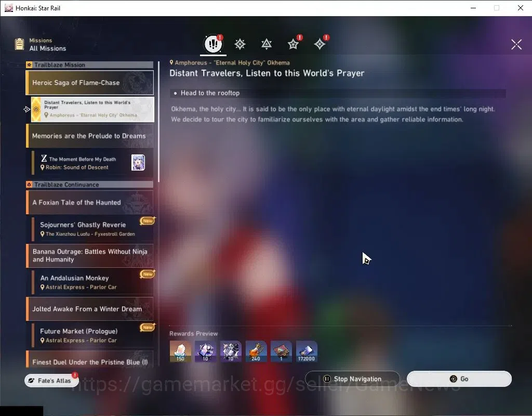Select Heroic Saga of Flame-Chase chapter
Viewport: 532px width, 416px height.
tap(89, 83)
